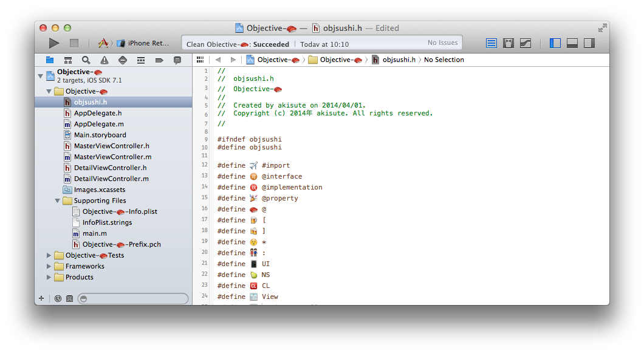Expand the Products folder

pyautogui.click(x=49, y=277)
